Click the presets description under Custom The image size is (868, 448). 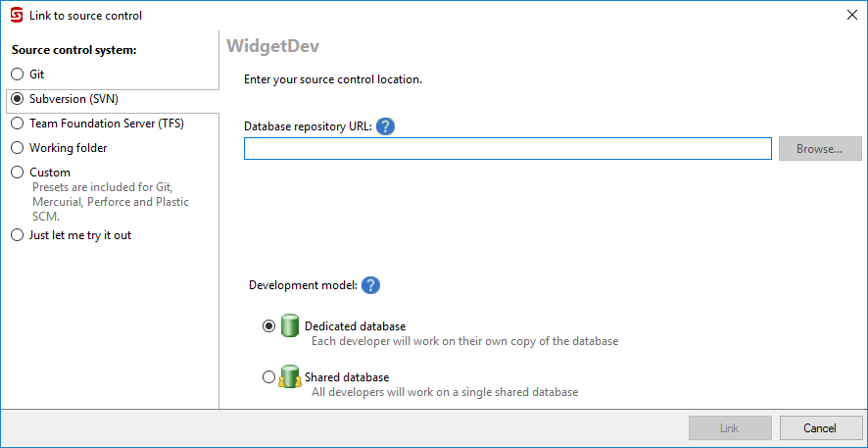[x=111, y=202]
